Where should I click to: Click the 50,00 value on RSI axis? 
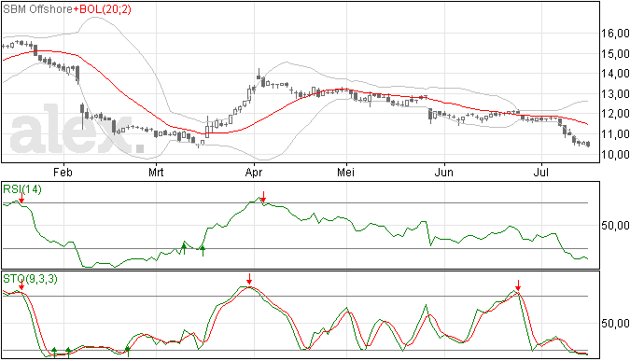click(x=615, y=225)
